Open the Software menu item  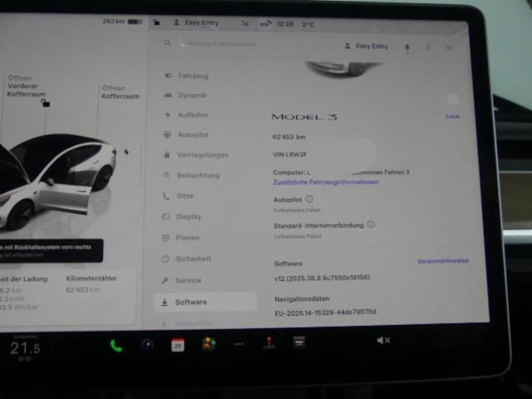[x=190, y=302]
